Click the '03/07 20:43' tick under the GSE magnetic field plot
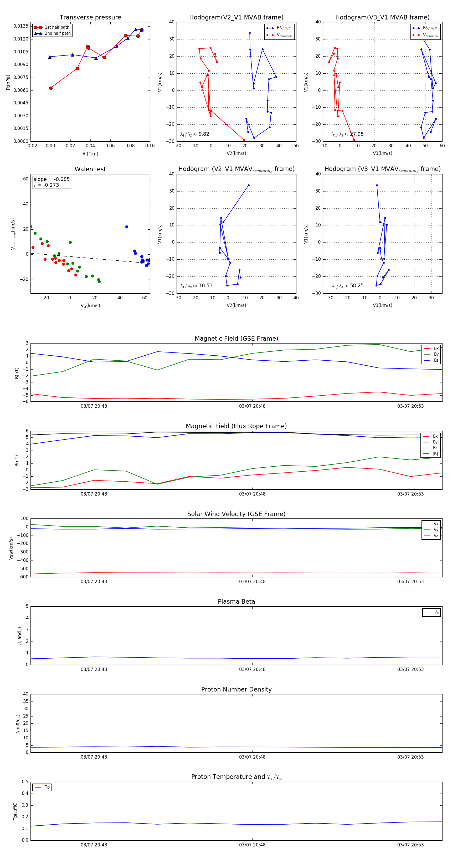 tap(94, 406)
